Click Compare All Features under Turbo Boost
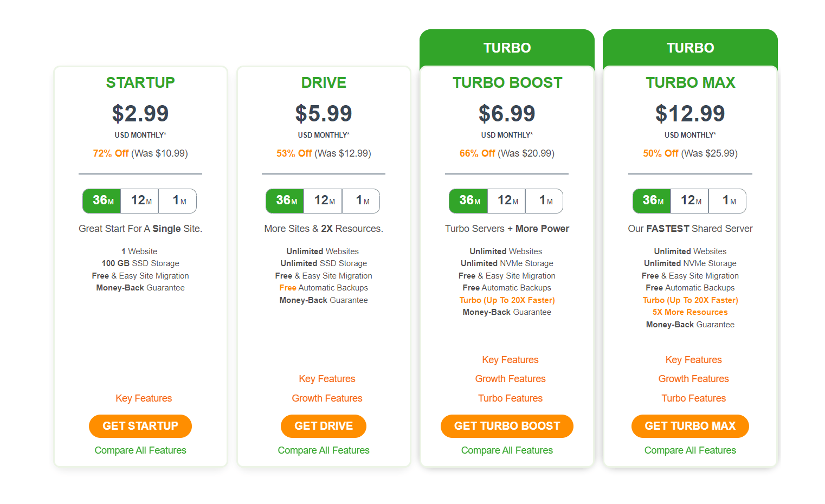The height and width of the screenshot is (504, 825). click(x=506, y=450)
